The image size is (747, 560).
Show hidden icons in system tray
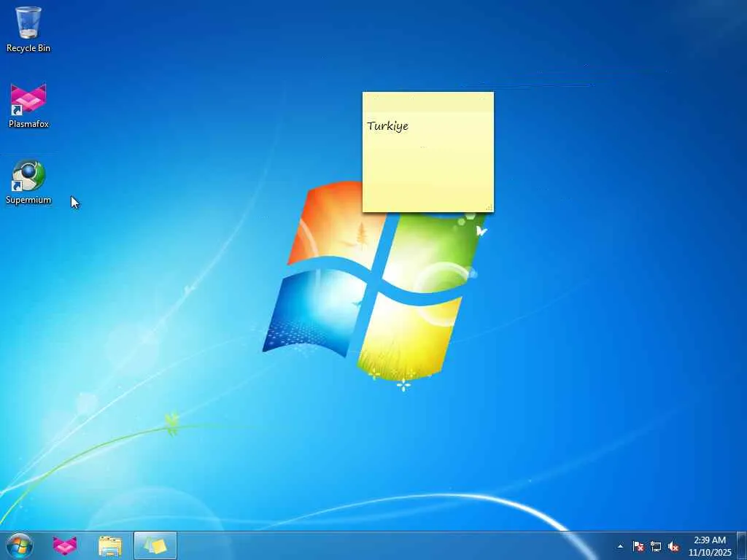coord(620,546)
